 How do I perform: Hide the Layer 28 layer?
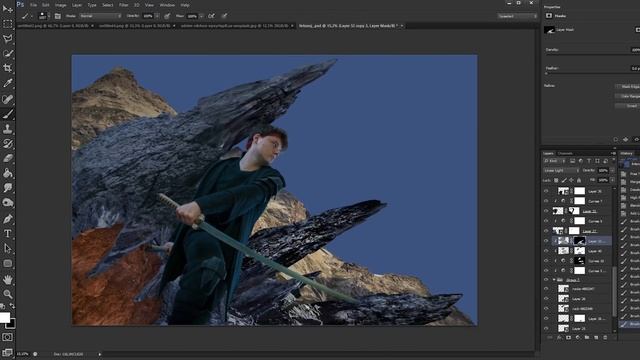(x=546, y=299)
